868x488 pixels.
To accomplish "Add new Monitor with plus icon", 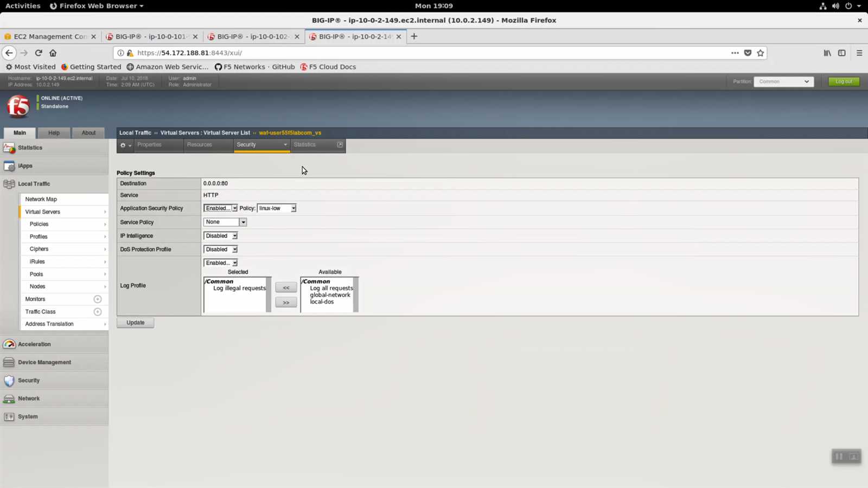I will (98, 299).
